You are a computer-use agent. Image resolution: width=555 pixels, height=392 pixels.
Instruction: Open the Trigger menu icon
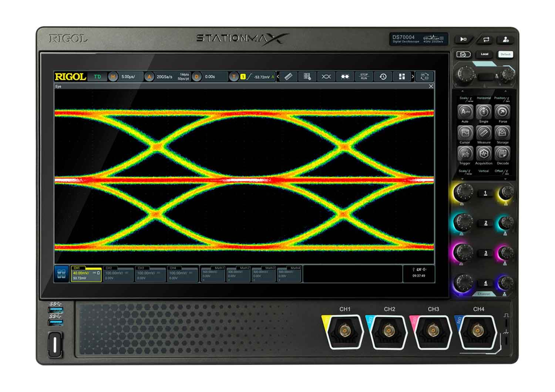(465, 153)
